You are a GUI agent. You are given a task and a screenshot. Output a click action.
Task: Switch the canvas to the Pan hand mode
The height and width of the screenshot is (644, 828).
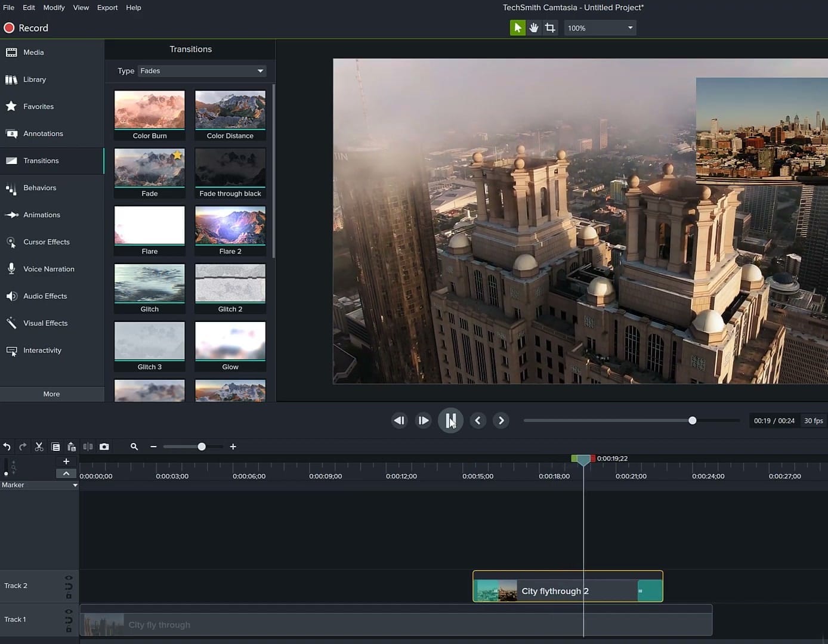(534, 27)
